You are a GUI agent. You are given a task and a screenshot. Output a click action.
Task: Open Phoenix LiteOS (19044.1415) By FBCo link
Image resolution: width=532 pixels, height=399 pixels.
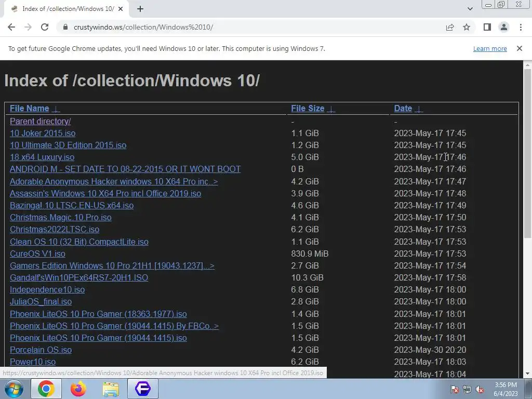(114, 326)
